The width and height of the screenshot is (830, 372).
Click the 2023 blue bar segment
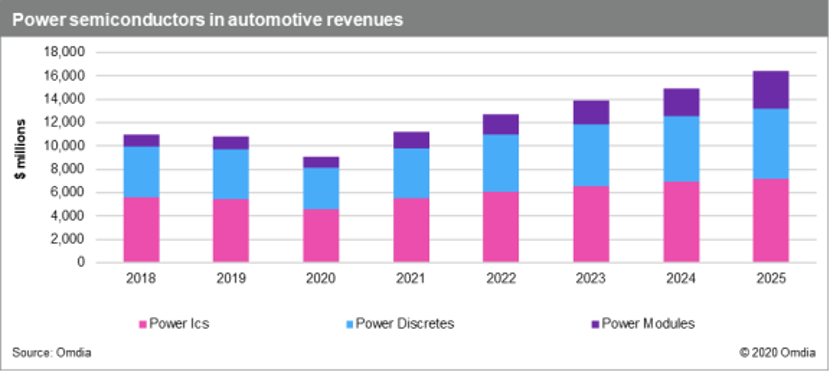point(591,156)
